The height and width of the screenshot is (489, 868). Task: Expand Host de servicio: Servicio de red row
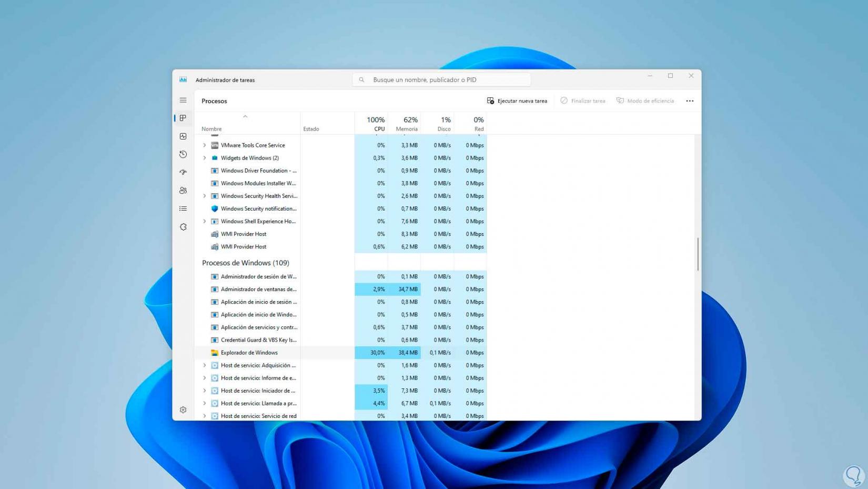click(205, 416)
